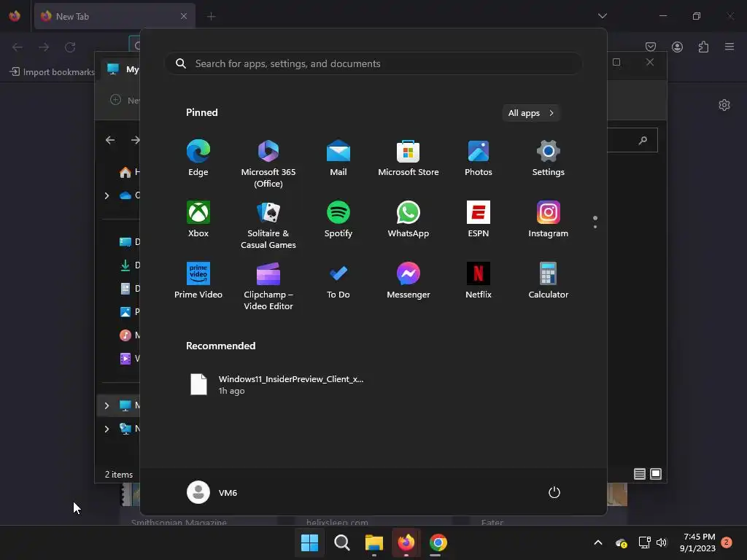Viewport: 747px width, 560px height.
Task: Go back in File Explorer
Action: pyautogui.click(x=110, y=140)
